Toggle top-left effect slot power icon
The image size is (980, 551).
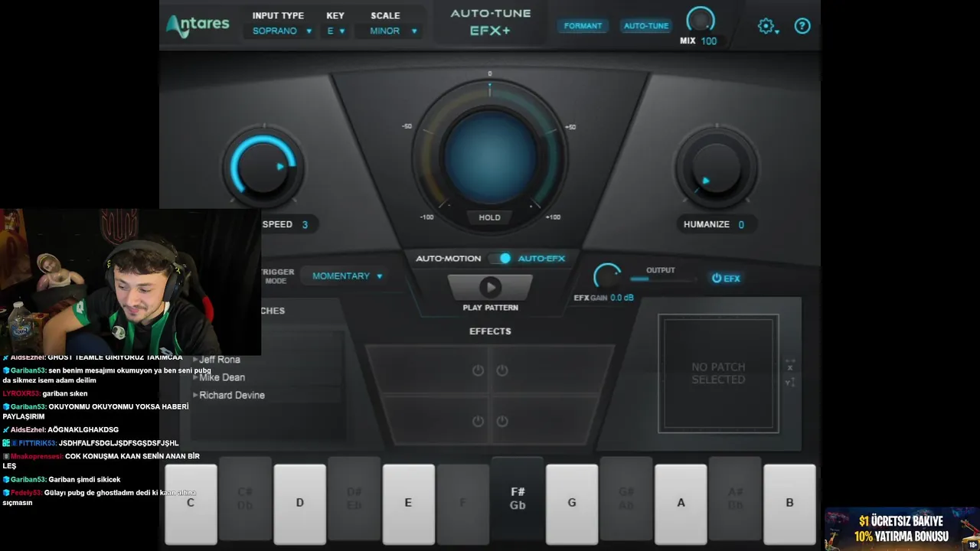[478, 370]
